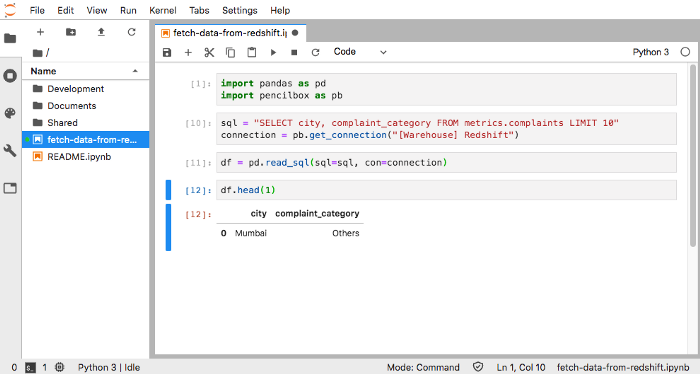Viewport: 700px width, 374px height.
Task: Click the Jupyter logo icon
Action: click(x=10, y=10)
